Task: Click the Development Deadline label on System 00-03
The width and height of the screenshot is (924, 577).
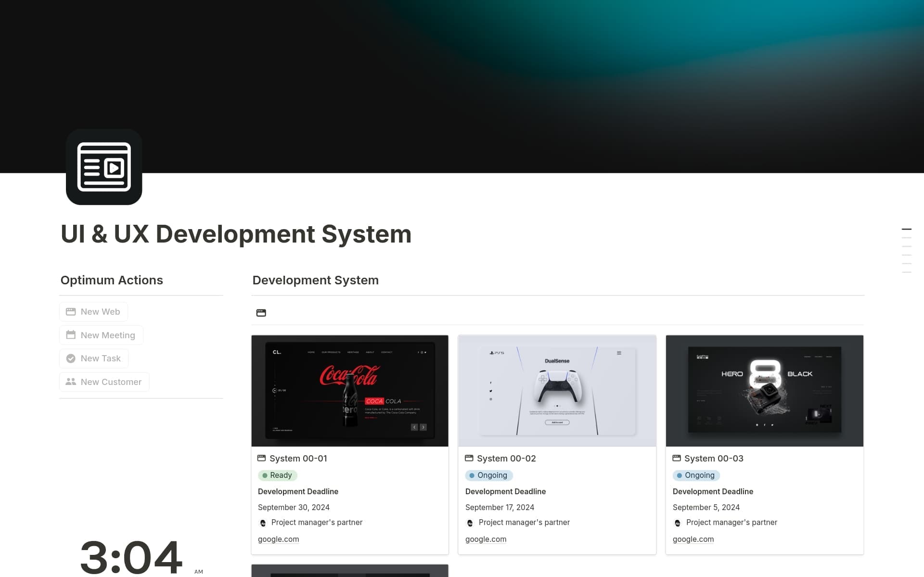Action: coord(713,491)
